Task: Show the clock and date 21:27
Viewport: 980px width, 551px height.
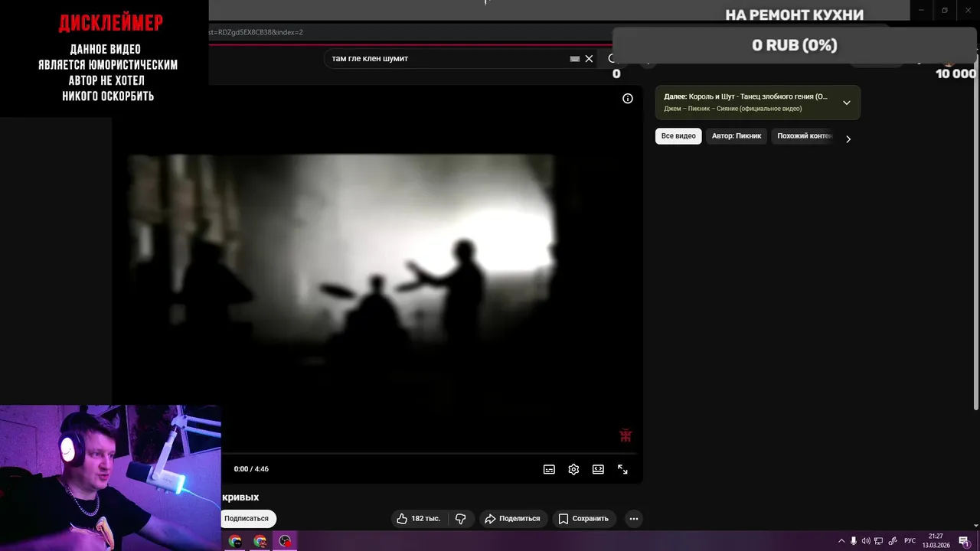Action: [936, 541]
